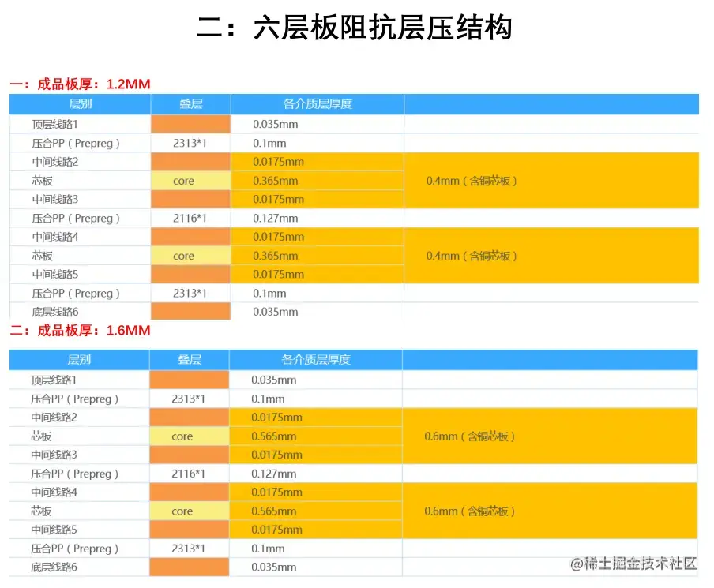The width and height of the screenshot is (714, 588).
Task: Click "2116*1" in the 1.6MM table
Action: coord(188,474)
